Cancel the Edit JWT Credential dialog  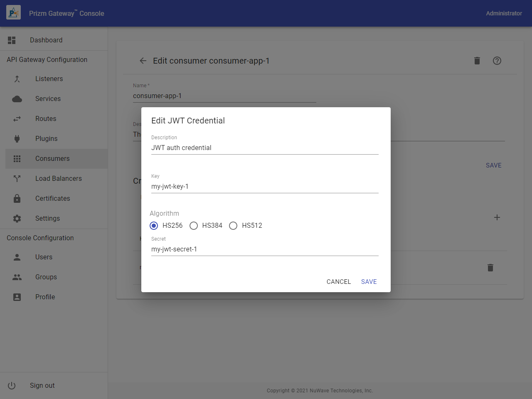click(338, 282)
